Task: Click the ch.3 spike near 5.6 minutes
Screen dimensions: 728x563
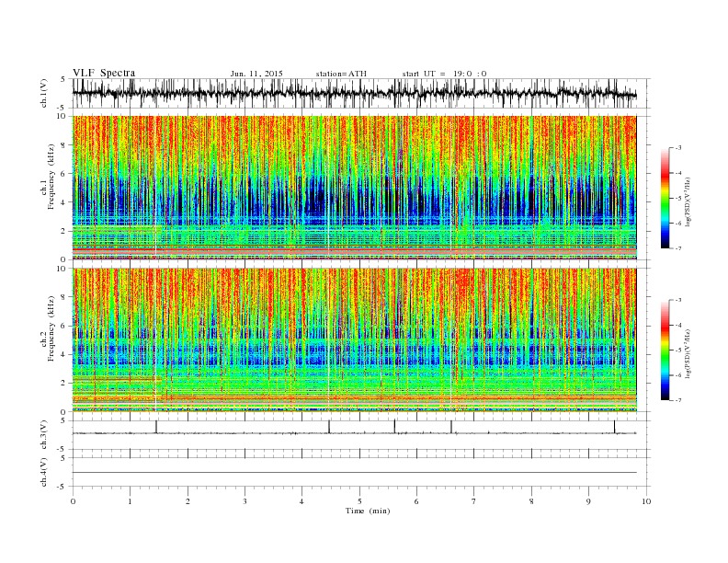Action: (x=394, y=426)
